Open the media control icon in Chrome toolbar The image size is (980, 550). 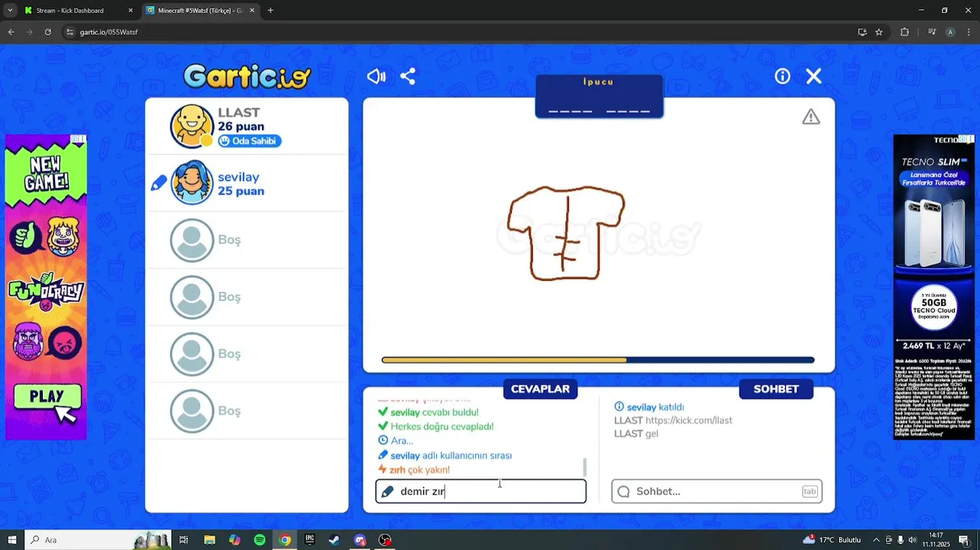click(x=932, y=32)
